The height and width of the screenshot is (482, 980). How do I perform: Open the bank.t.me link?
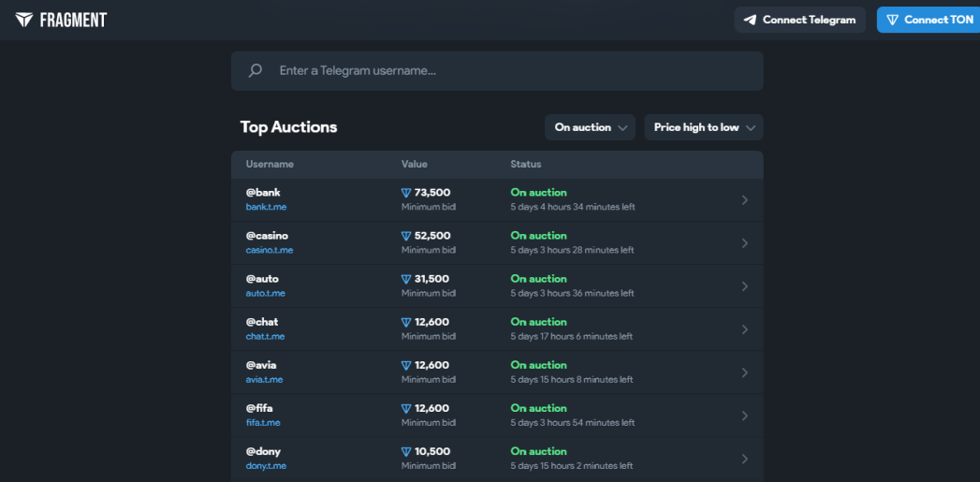(266, 207)
